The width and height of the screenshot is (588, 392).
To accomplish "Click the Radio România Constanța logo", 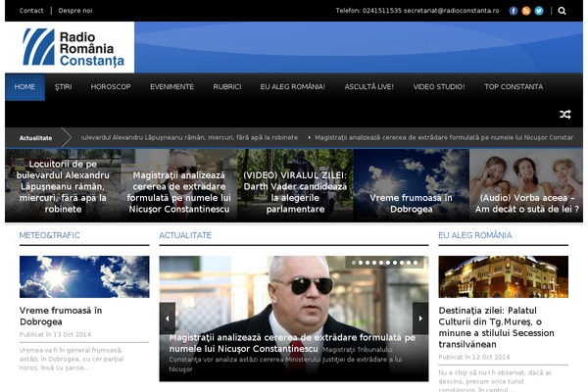I will tap(73, 48).
